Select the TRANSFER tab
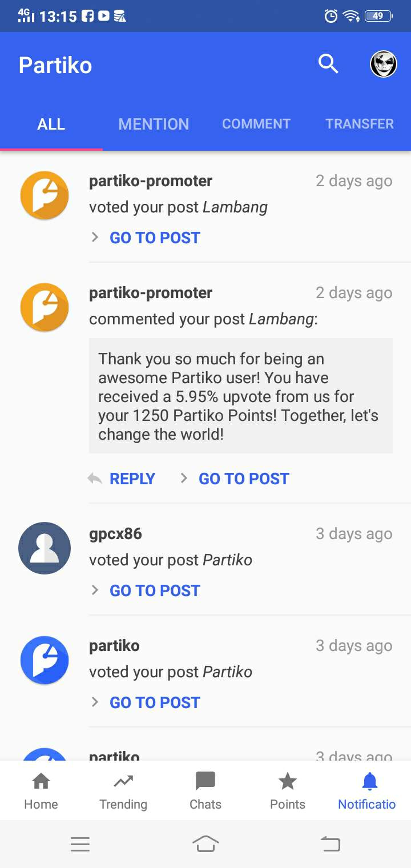 [359, 124]
